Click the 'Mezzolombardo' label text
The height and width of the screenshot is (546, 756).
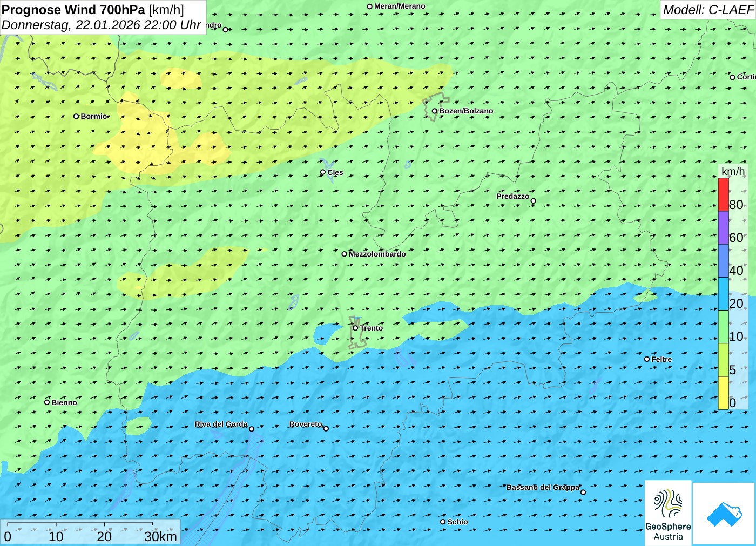tap(377, 254)
